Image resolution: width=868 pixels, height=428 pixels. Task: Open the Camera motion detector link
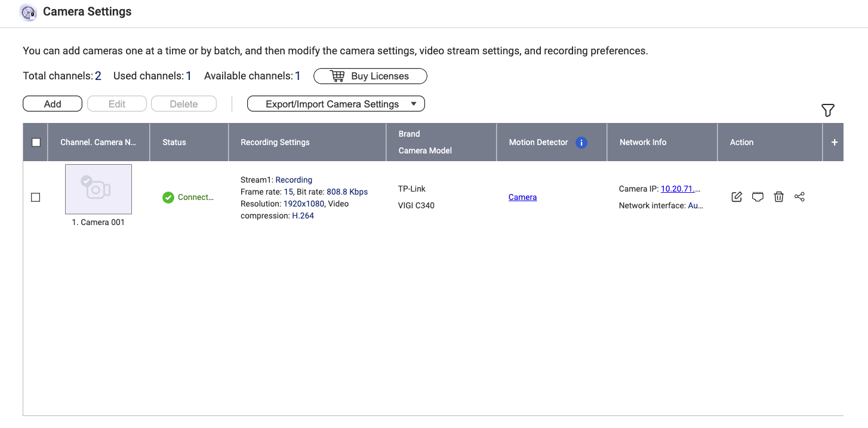tap(522, 198)
